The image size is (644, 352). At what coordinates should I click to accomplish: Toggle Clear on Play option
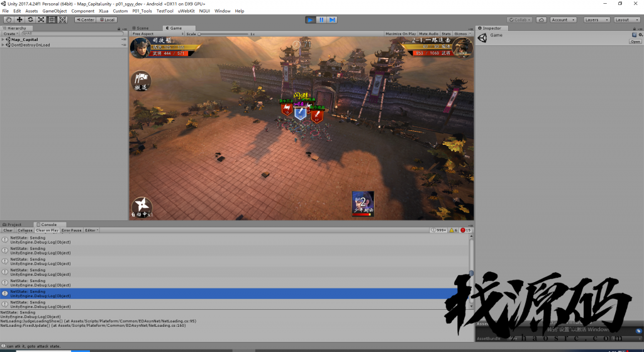pyautogui.click(x=47, y=230)
